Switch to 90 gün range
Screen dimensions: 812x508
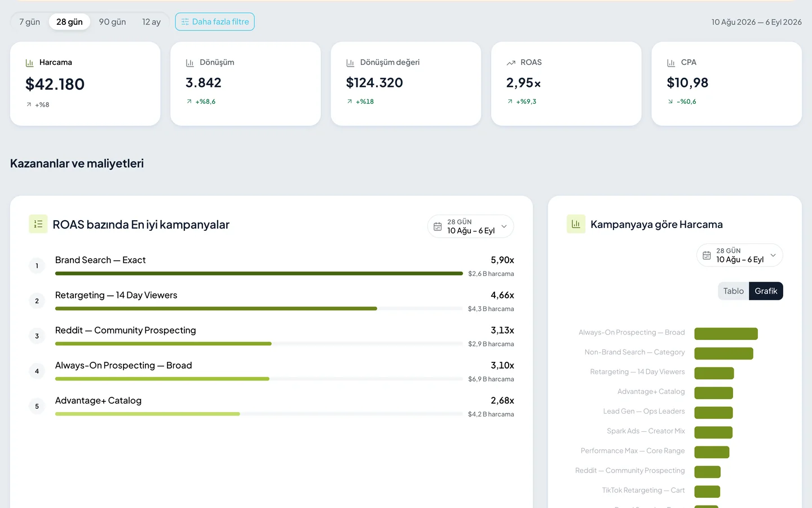pyautogui.click(x=112, y=22)
